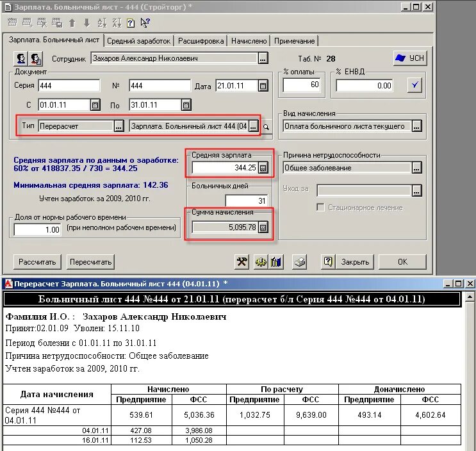The image size is (476, 451).
Task: Open calculator for Средняя зарплата field
Action: 263,168
